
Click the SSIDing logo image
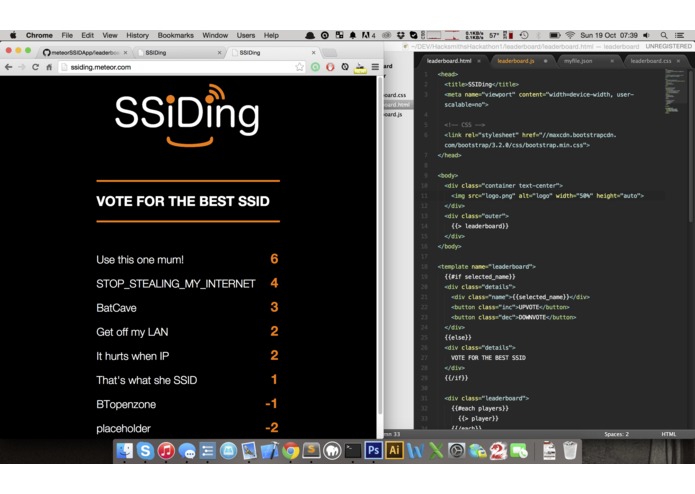tap(187, 115)
